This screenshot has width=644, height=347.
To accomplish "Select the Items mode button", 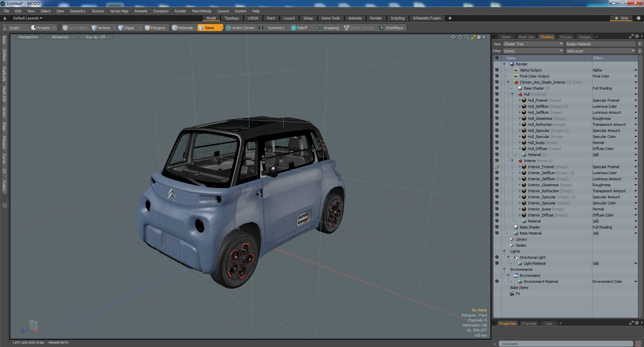I will (210, 28).
